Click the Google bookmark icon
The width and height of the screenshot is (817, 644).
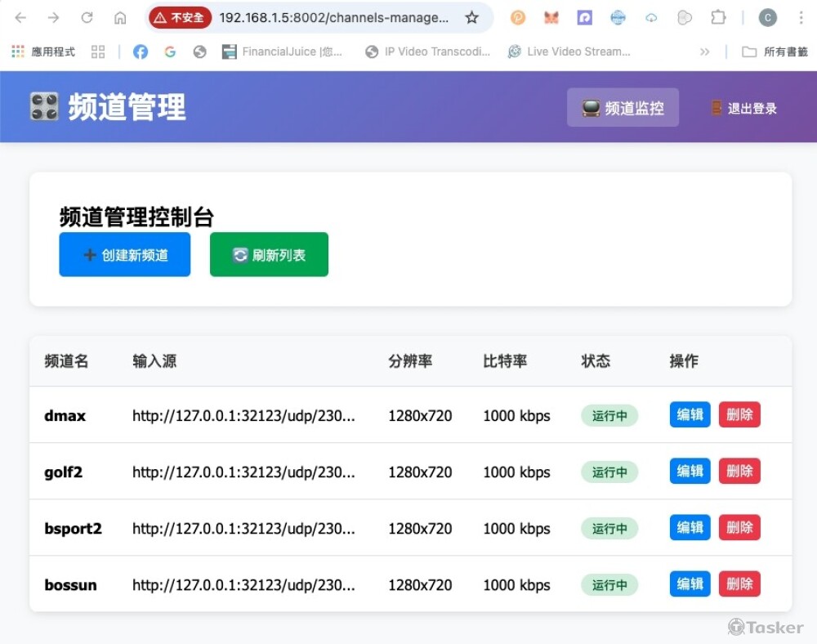click(170, 51)
